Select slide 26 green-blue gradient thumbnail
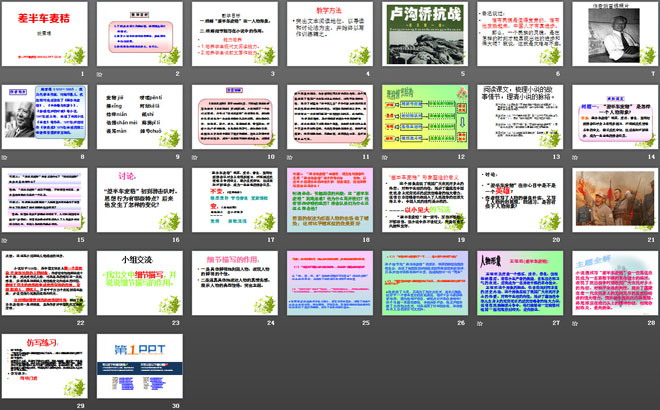This screenshot has width=660, height=410. point(425,283)
